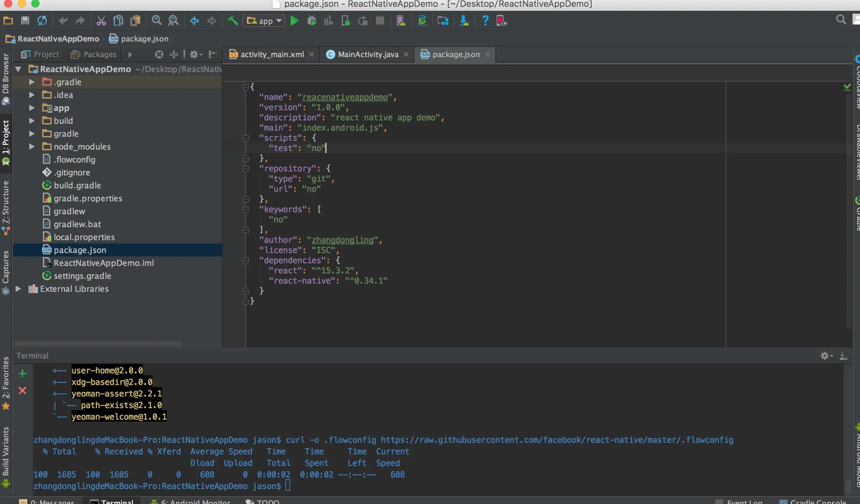Toggle the Build Variants side panel

tap(6, 457)
